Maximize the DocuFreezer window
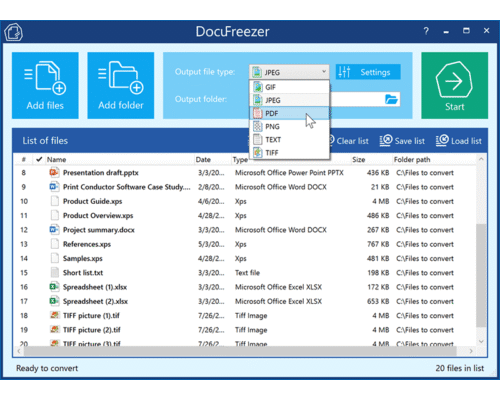This screenshot has height=400, width=500. point(466,31)
